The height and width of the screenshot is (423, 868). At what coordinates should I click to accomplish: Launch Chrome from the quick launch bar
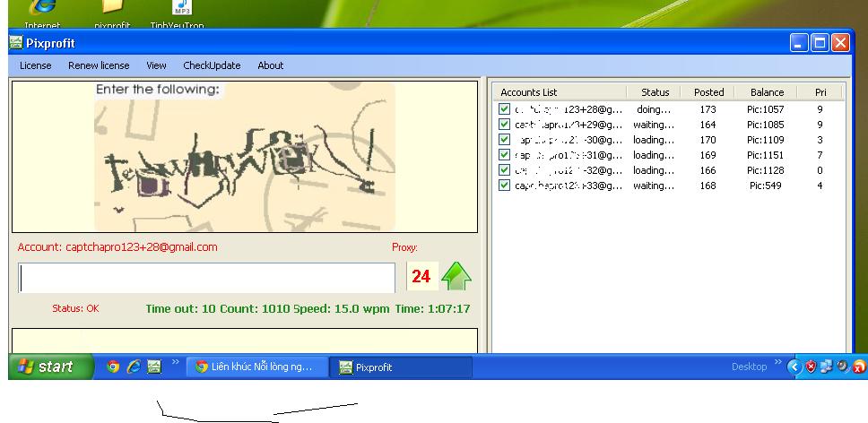pyautogui.click(x=113, y=367)
